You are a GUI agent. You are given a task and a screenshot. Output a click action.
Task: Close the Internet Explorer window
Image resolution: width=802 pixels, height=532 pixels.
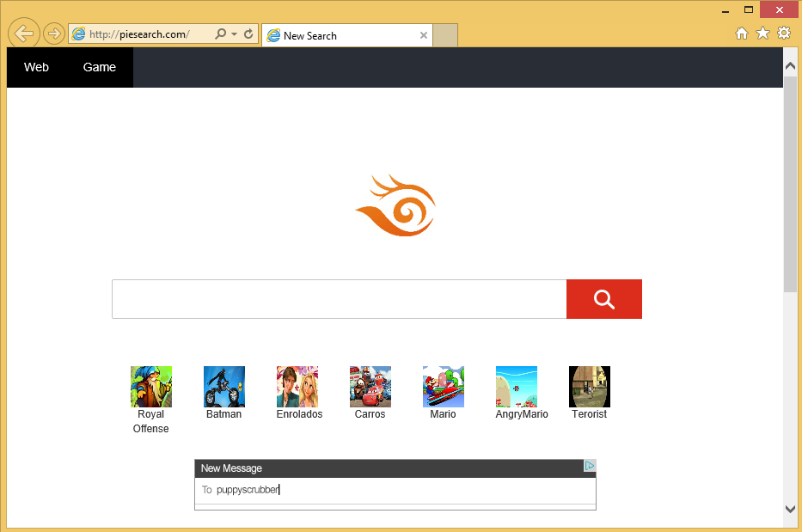pos(780,9)
